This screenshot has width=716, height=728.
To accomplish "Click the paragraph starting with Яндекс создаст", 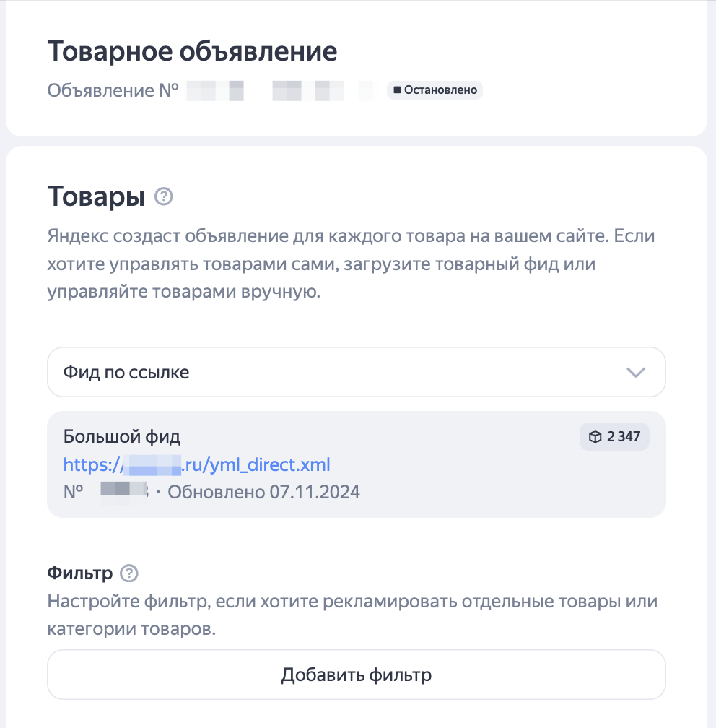I will (352, 264).
